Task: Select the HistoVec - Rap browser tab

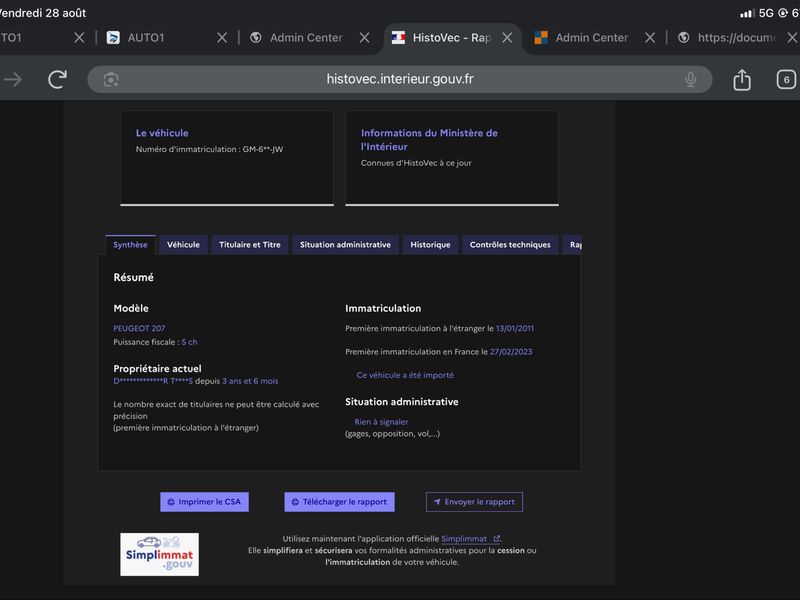Action: coord(452,38)
